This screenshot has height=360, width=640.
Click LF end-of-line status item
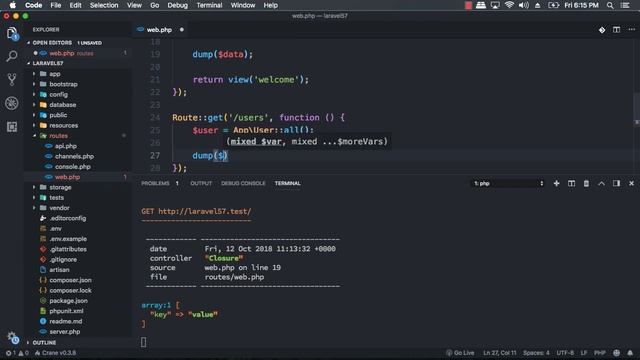tap(584, 353)
